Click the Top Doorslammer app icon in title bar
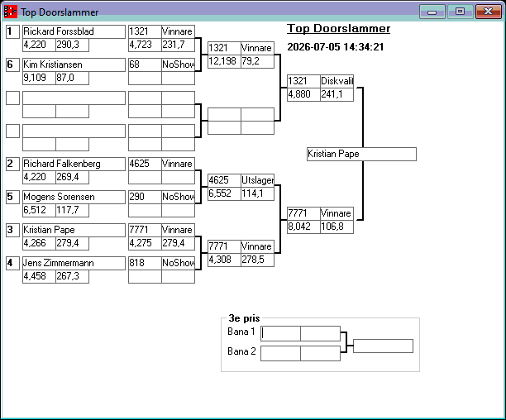The image size is (506, 420). coord(10,12)
